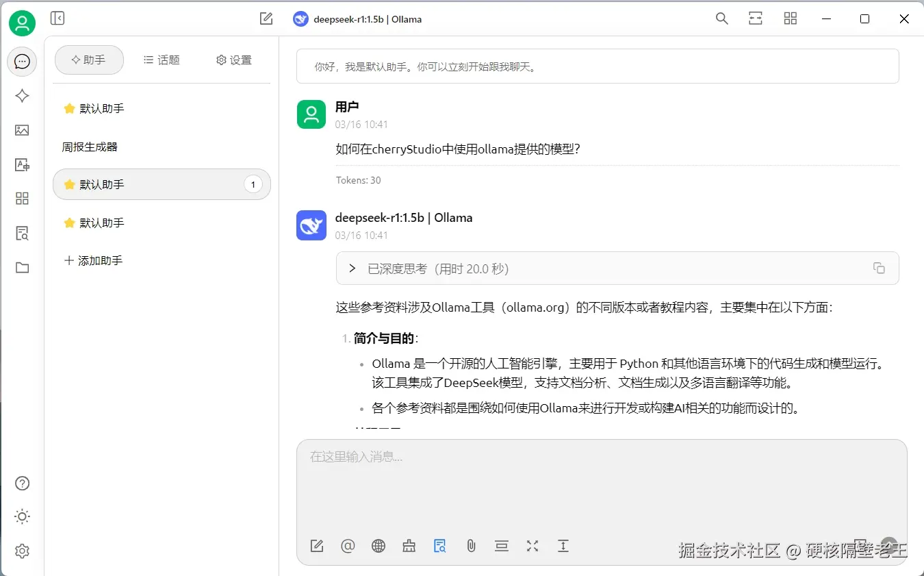
Task: Open the sparkle agents page in the sidebar
Action: point(22,96)
